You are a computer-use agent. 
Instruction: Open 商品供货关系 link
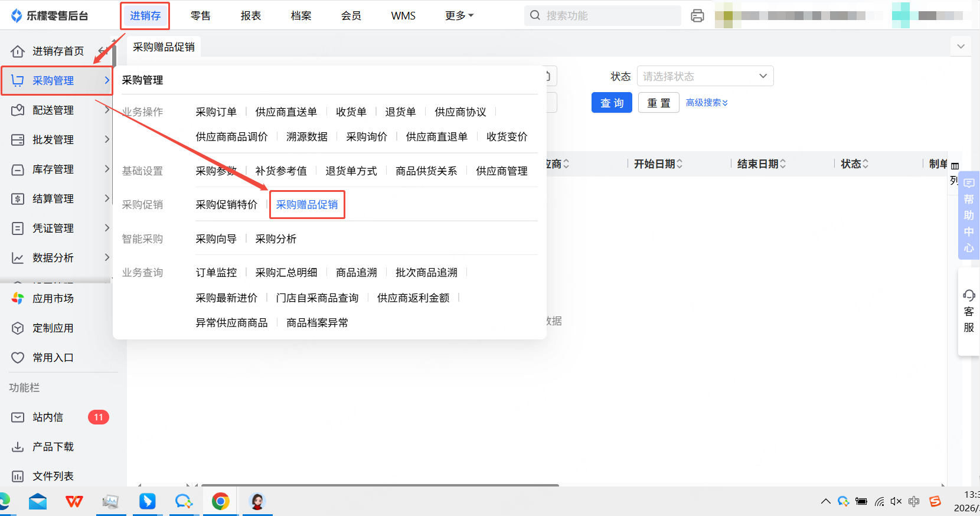click(x=426, y=171)
